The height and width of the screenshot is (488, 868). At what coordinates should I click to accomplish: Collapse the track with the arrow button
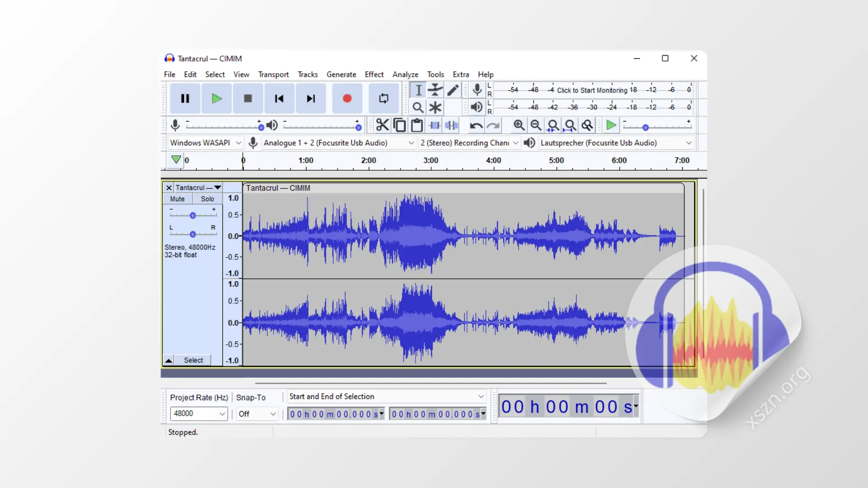click(x=168, y=360)
